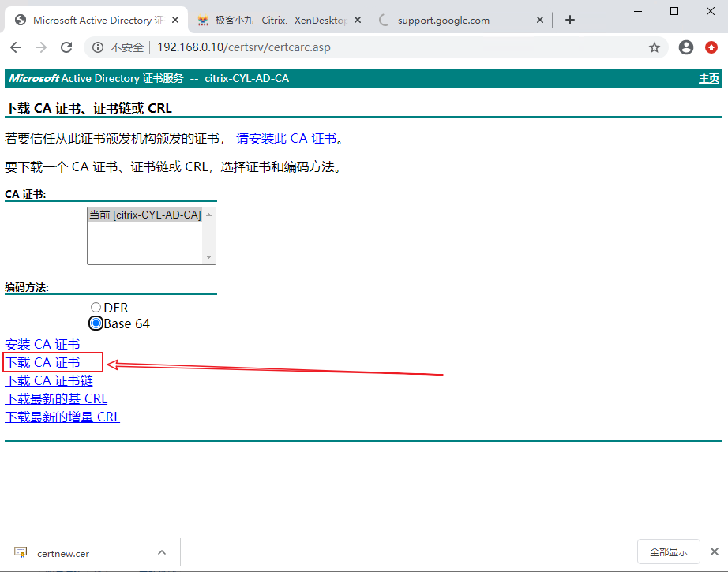Image resolution: width=728 pixels, height=572 pixels.
Task: Select the Base 64 encoding option
Action: pyautogui.click(x=96, y=323)
